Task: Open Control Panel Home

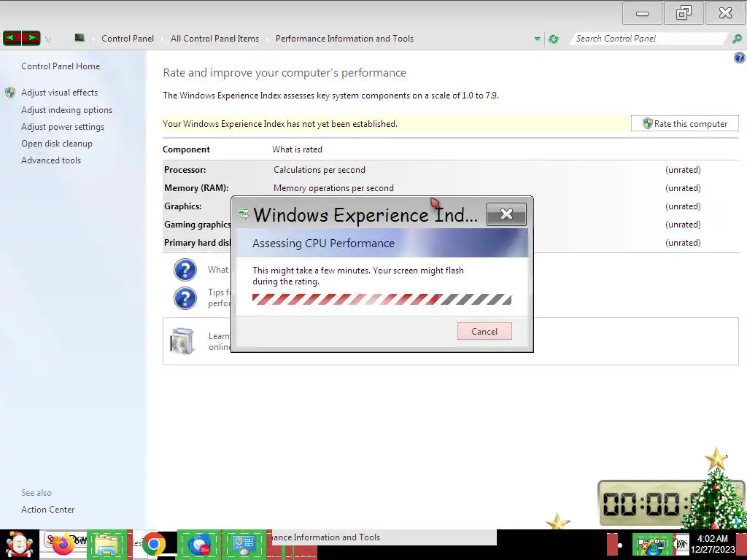Action: 61,66
